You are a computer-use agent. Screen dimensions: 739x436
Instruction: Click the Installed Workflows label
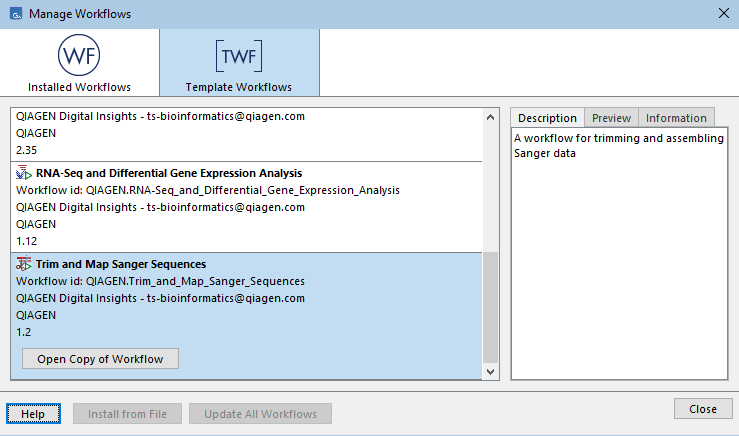[79, 87]
